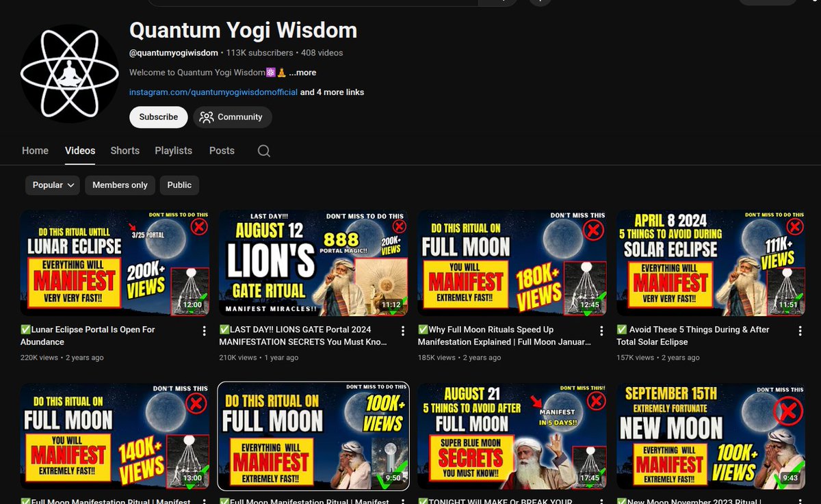Open the title 'Lunar Eclipse Portal Is Open For Abundance'
The width and height of the screenshot is (821, 504).
click(x=88, y=336)
